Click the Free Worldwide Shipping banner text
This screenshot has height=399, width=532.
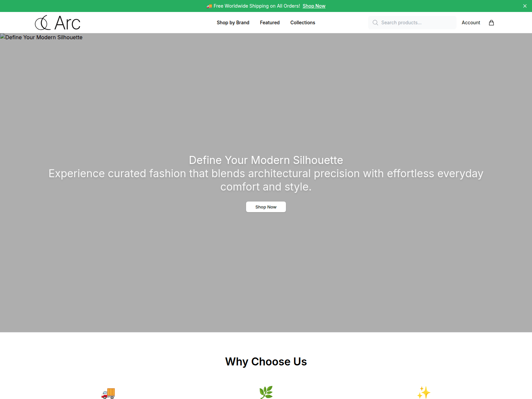257,6
